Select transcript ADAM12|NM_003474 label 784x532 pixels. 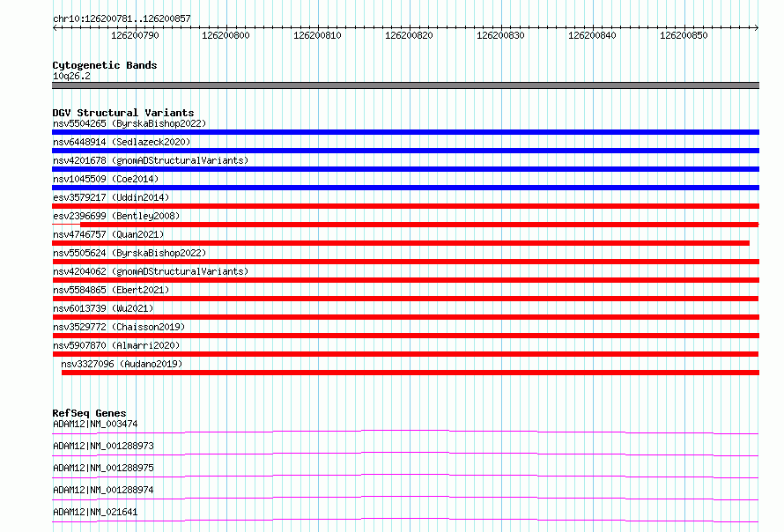tap(95, 424)
